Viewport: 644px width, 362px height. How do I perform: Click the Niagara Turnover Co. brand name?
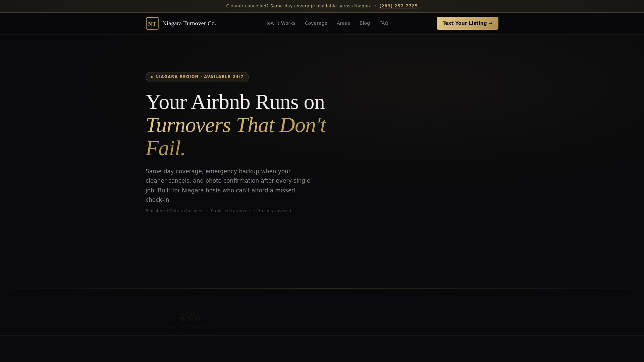point(189,23)
